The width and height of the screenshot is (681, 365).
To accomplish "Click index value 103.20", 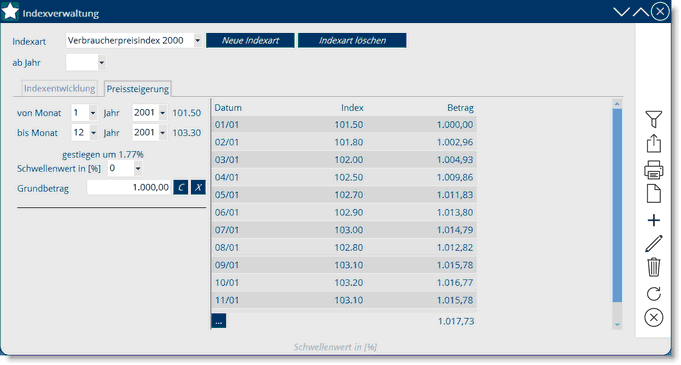I will tap(349, 282).
